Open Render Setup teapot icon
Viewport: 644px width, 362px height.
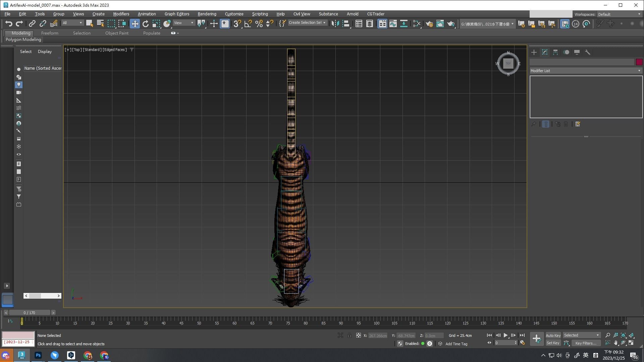pyautogui.click(x=429, y=23)
